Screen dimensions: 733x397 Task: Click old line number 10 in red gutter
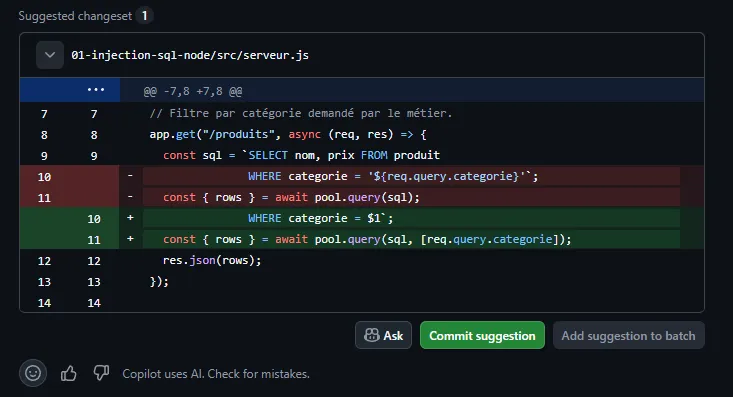pos(44,177)
